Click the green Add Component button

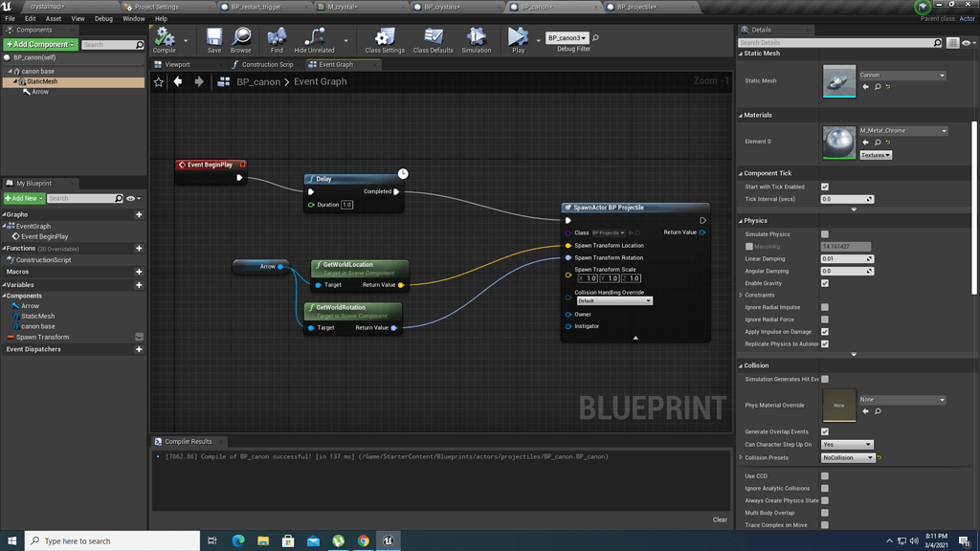point(39,44)
